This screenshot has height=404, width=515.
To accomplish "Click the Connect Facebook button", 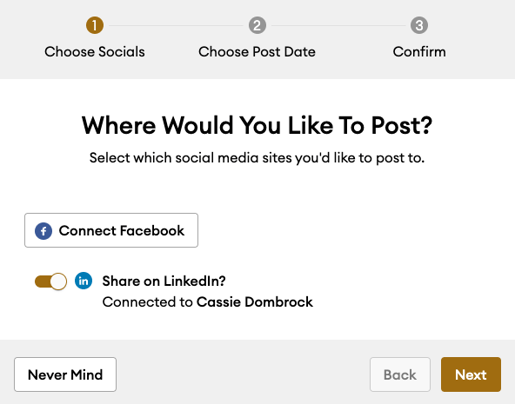I will (x=111, y=230).
